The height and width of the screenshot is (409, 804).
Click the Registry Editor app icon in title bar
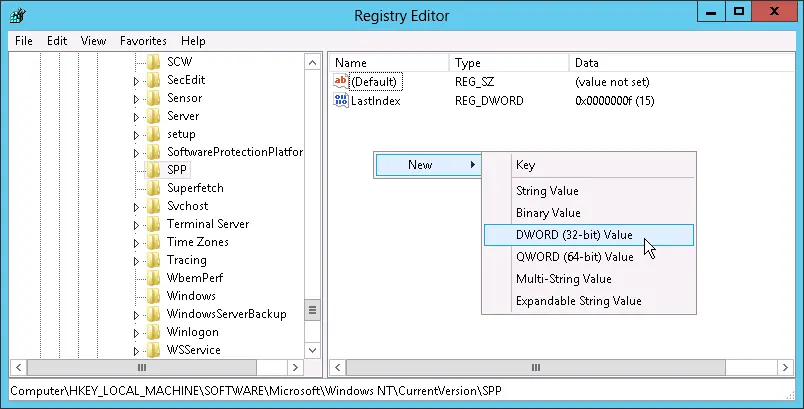[17, 16]
